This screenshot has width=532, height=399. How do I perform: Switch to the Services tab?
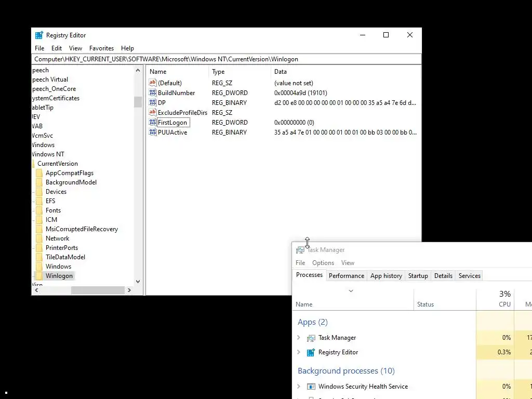tap(470, 276)
